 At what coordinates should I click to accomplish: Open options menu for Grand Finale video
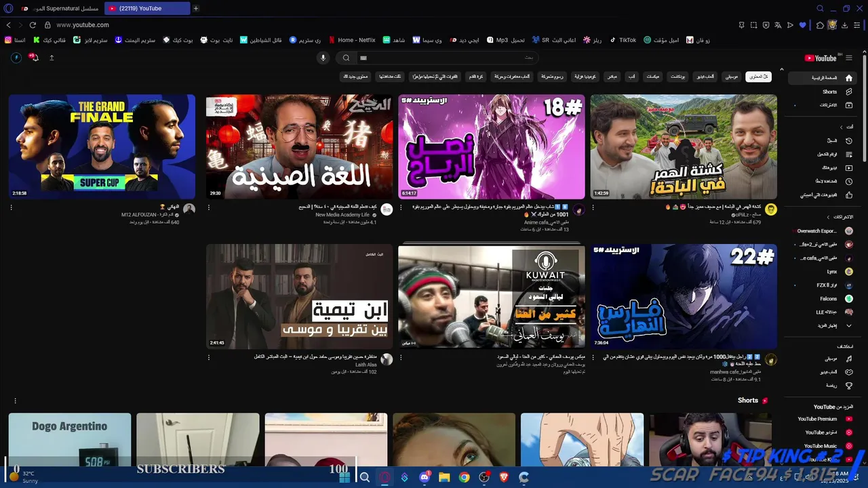[11, 207]
